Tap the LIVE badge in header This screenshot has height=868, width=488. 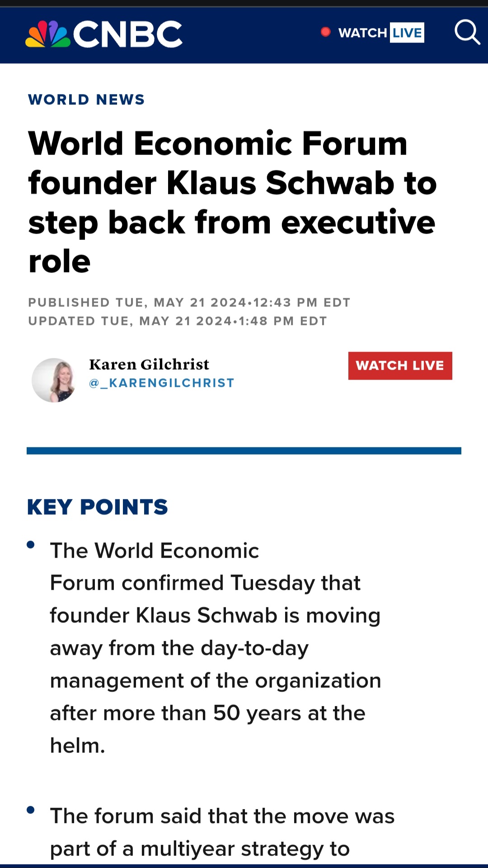coord(407,33)
